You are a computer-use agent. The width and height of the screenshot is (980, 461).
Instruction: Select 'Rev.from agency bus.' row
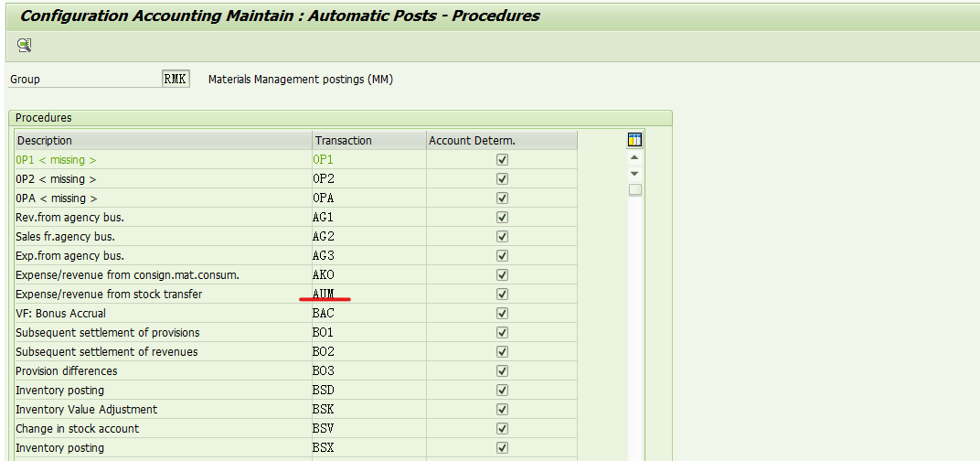coord(163,218)
